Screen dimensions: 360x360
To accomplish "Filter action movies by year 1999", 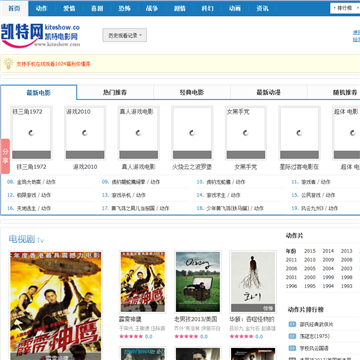I will 328,277.
